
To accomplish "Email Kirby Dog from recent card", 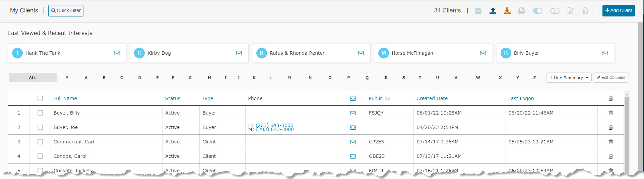I will 239,53.
